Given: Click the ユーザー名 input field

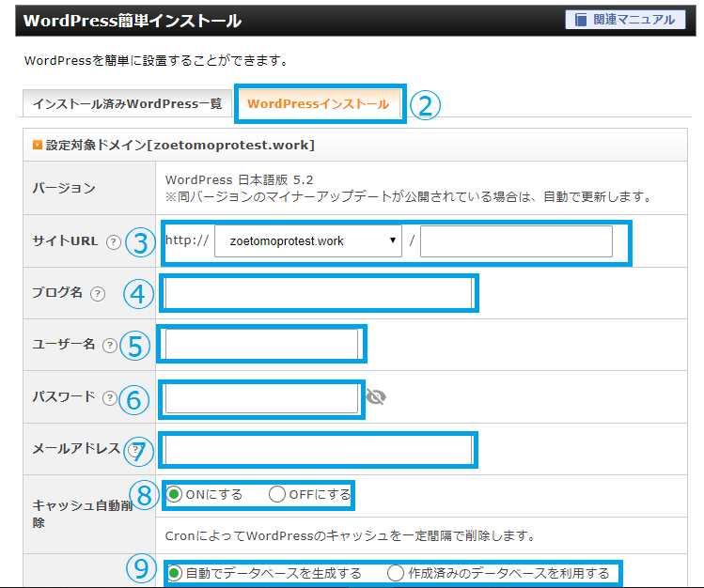Looking at the screenshot, I should click(x=261, y=345).
